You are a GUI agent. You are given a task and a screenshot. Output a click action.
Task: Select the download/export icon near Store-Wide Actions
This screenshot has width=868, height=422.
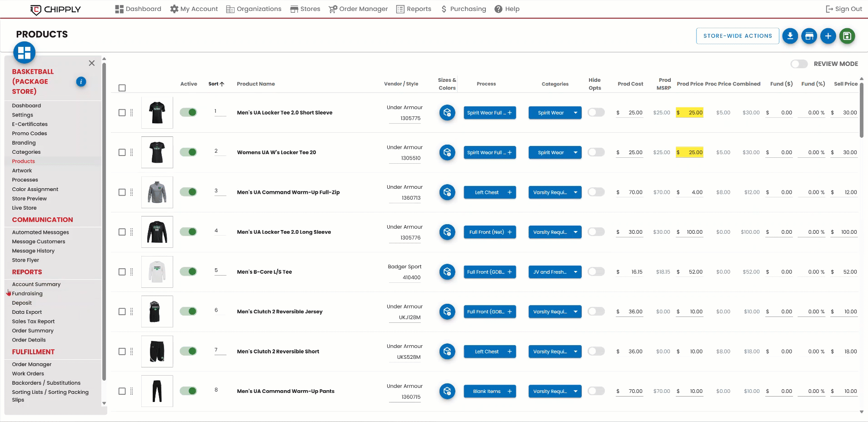(x=790, y=36)
